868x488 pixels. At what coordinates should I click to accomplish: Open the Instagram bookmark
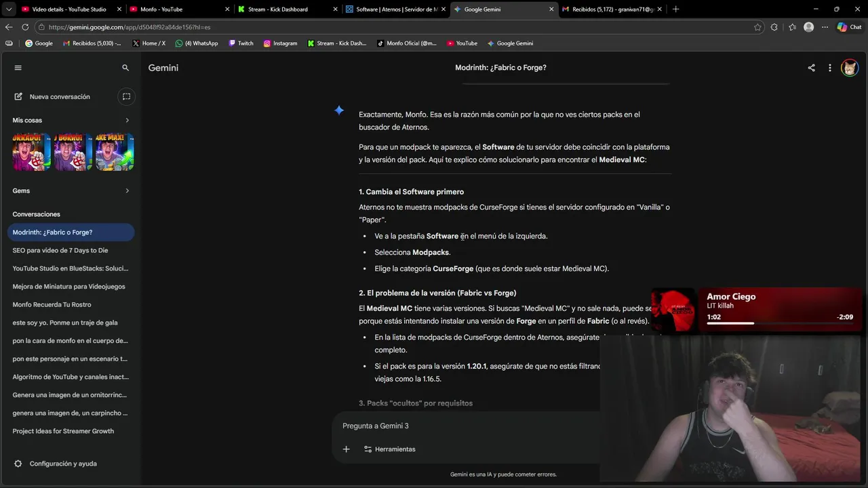point(280,43)
